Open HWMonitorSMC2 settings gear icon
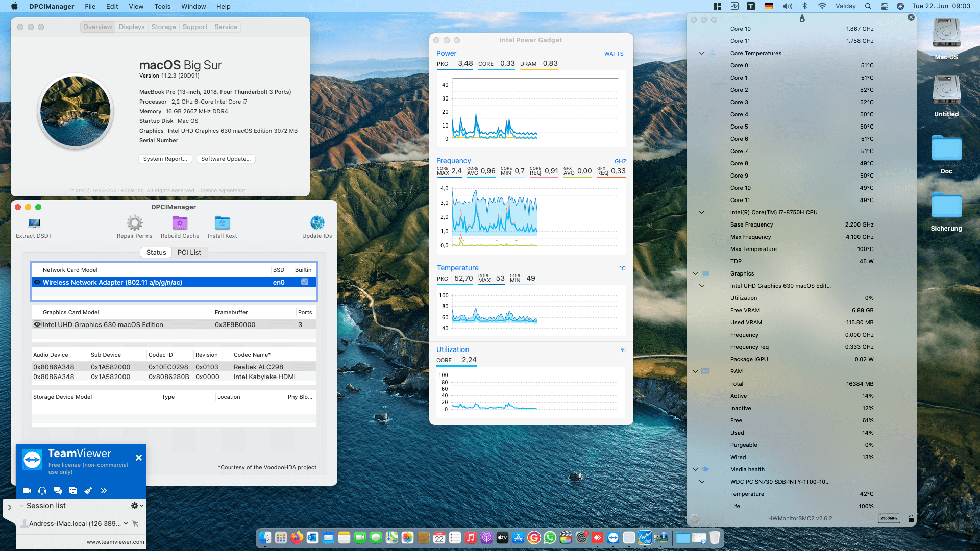The image size is (980, 551). (x=695, y=518)
